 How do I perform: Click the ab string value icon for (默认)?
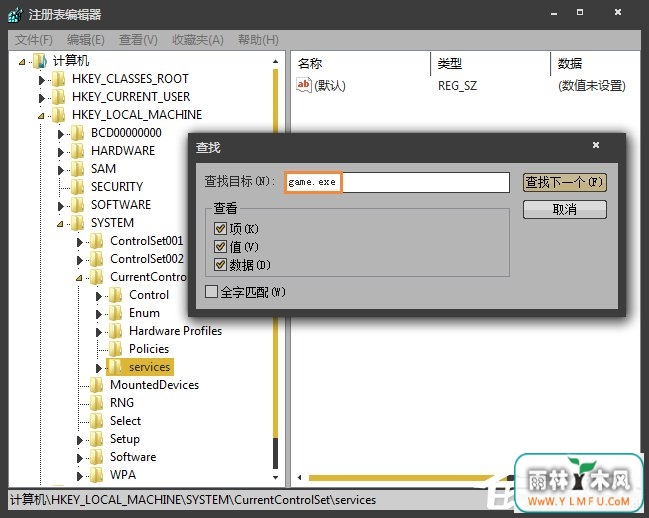tap(303, 86)
